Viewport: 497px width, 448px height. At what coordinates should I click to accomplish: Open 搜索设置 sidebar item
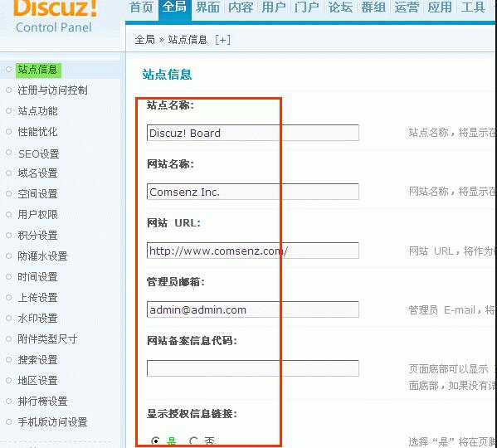[x=37, y=360]
